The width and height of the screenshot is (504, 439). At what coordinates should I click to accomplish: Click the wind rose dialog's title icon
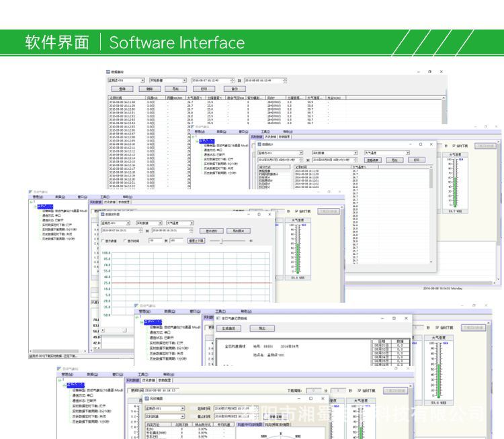click(x=146, y=399)
